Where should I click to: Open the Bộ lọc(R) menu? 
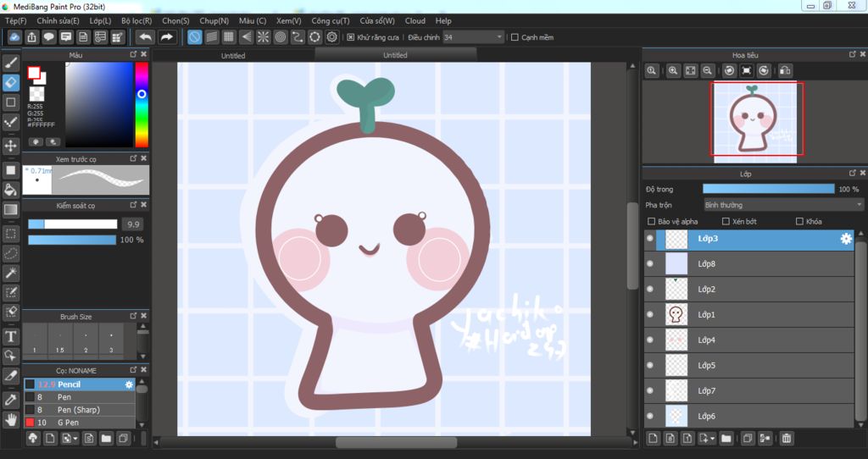pyautogui.click(x=136, y=20)
